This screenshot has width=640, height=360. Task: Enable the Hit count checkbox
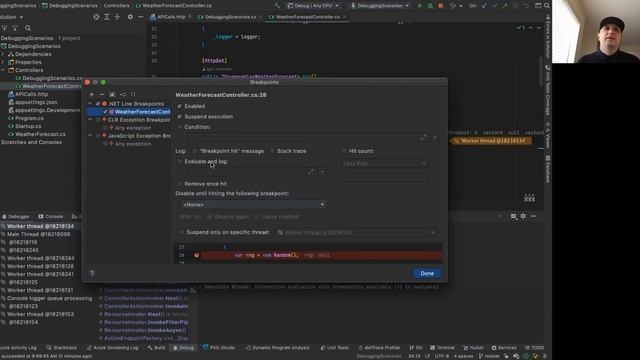tap(344, 151)
